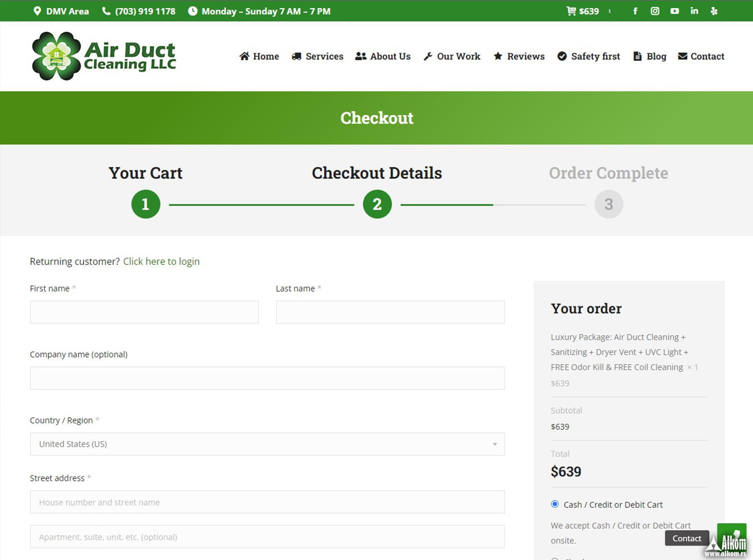Focus the Street address house number field

pyautogui.click(x=267, y=502)
